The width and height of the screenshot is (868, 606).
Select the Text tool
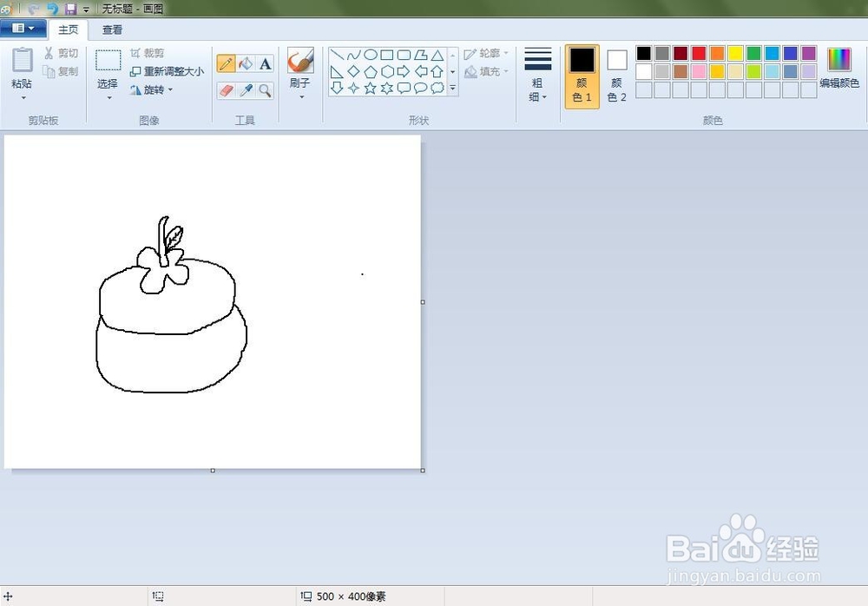click(265, 63)
